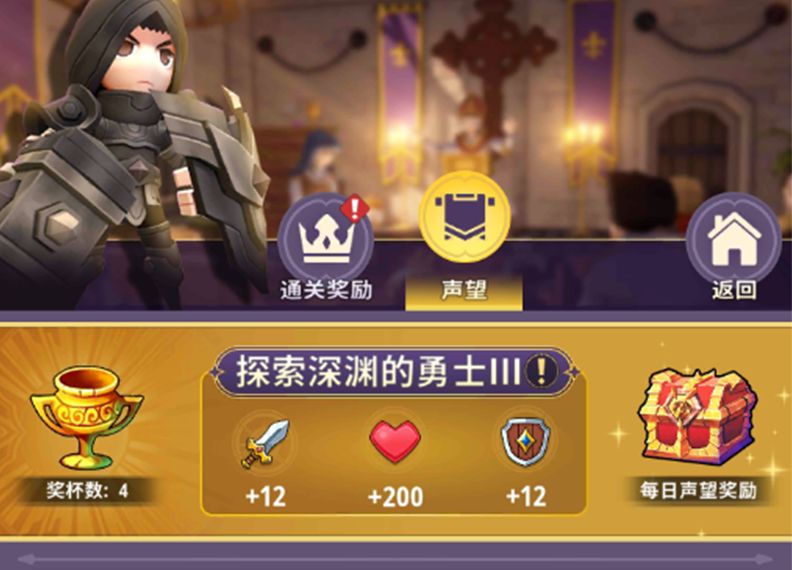
Task: Select the yellow reputation banner icon
Action: (x=464, y=217)
